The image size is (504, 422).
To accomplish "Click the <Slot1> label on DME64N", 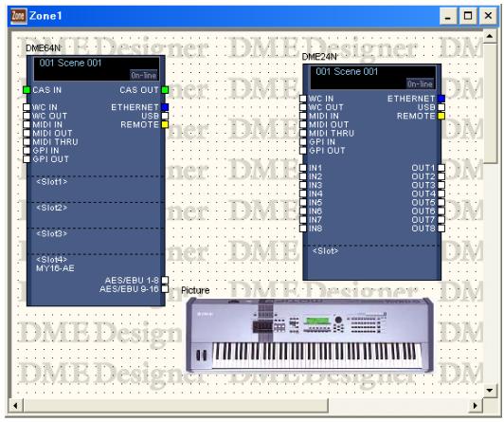I will (x=52, y=182).
